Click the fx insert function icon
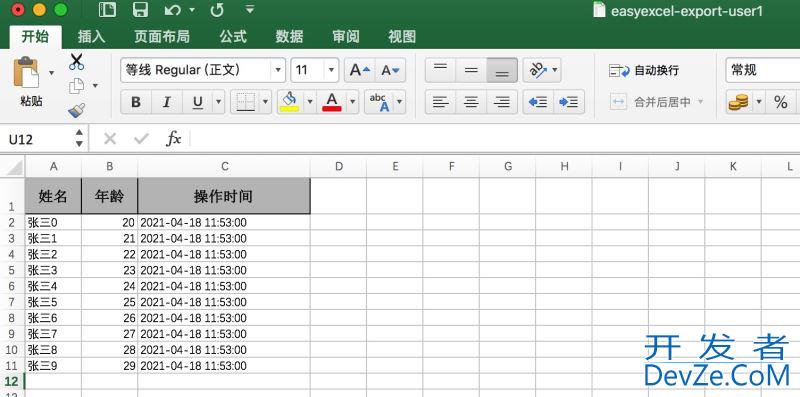This screenshot has width=800, height=397. point(173,138)
